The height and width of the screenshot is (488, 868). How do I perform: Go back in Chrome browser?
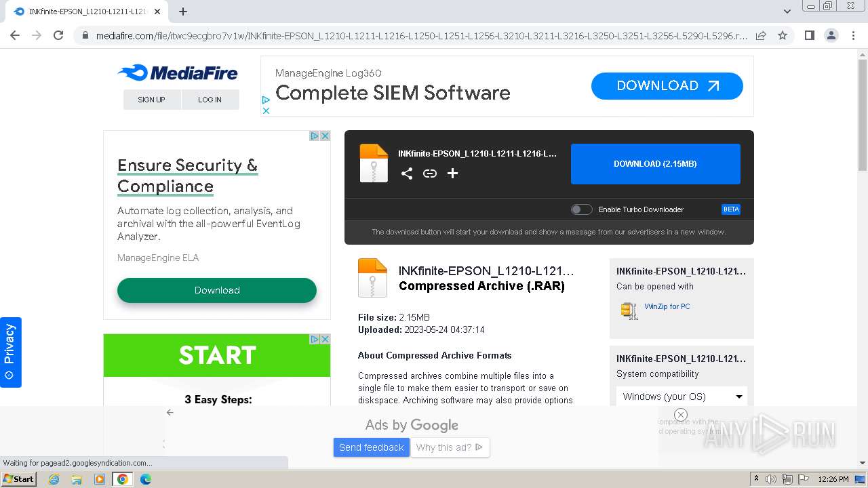pyautogui.click(x=15, y=35)
